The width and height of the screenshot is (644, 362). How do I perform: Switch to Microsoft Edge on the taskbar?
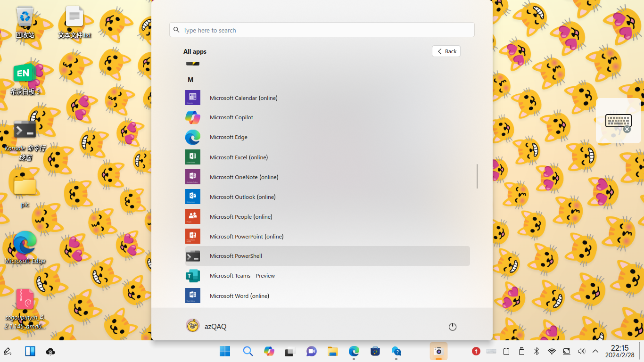click(354, 351)
